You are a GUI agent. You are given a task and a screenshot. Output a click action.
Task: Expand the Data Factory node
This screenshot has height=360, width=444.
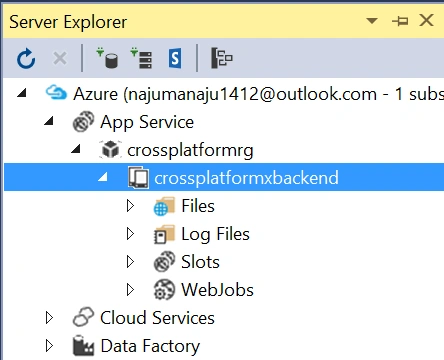coord(49,346)
